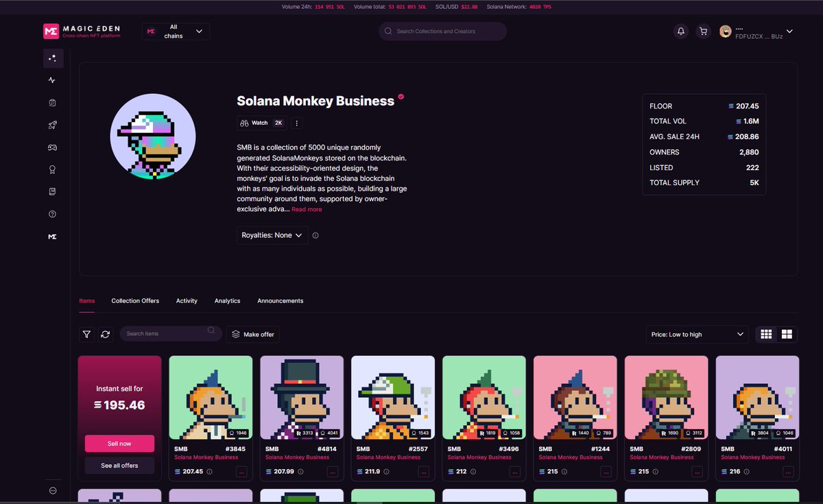Screen dimensions: 823x504
Task: Open the SMB #2809 camo helmet thumbnail
Action: pos(666,398)
